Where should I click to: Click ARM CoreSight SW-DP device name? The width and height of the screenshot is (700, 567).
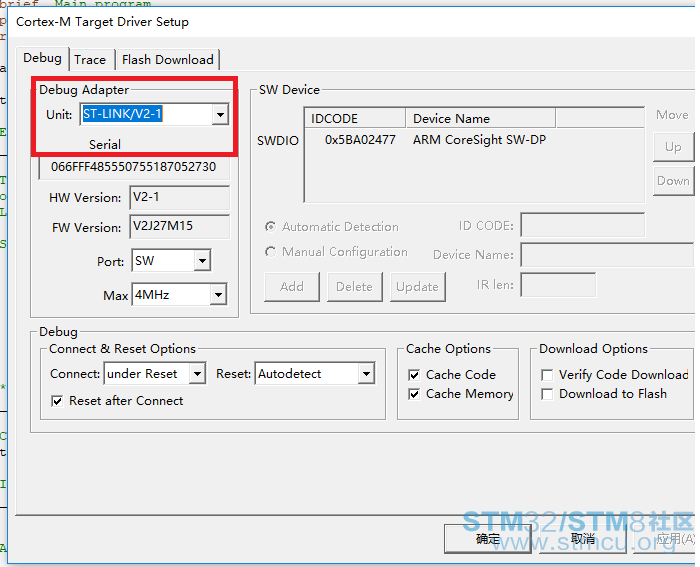(x=479, y=140)
